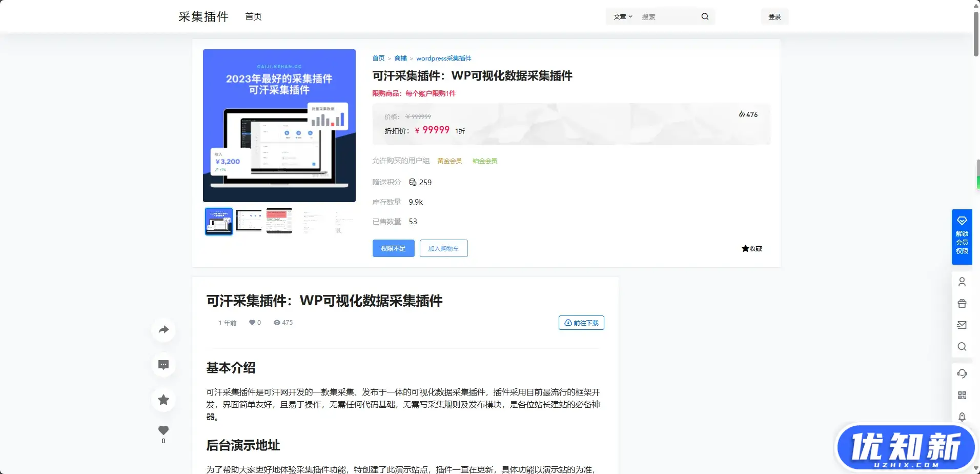Open the 首页 navigation menu item
Image resolution: width=980 pixels, height=474 pixels.
(x=253, y=17)
